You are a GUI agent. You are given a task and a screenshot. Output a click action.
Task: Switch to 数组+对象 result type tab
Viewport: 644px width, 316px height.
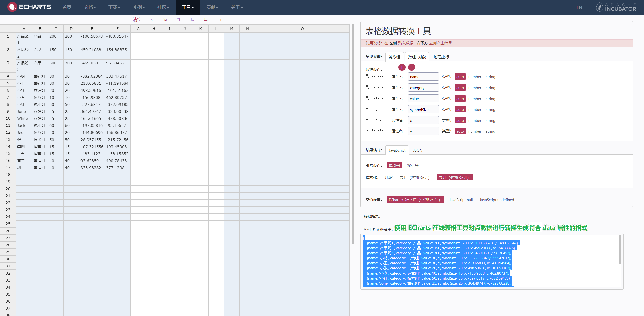click(417, 57)
